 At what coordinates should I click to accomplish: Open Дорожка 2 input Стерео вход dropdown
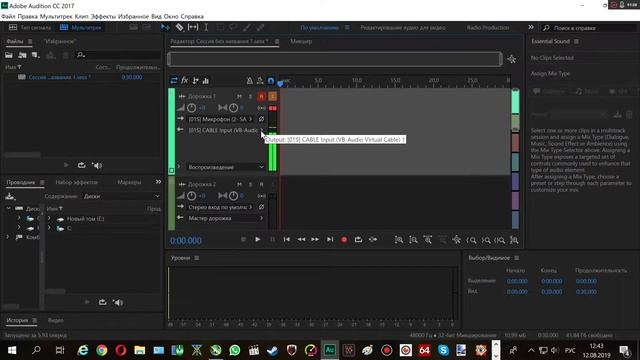[x=220, y=207]
